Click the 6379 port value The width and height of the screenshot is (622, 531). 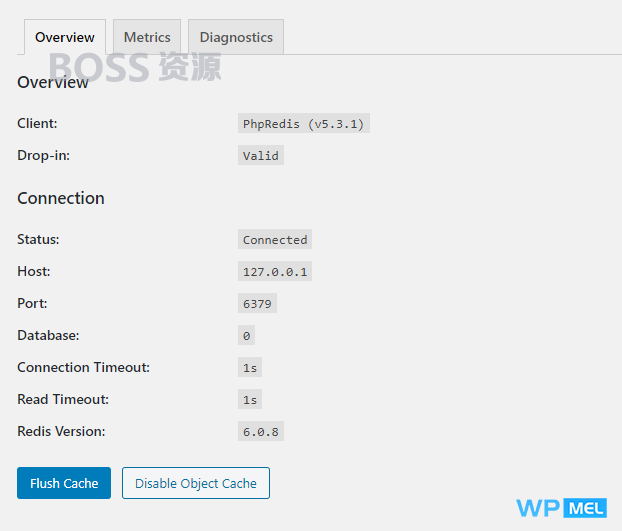click(x=257, y=303)
